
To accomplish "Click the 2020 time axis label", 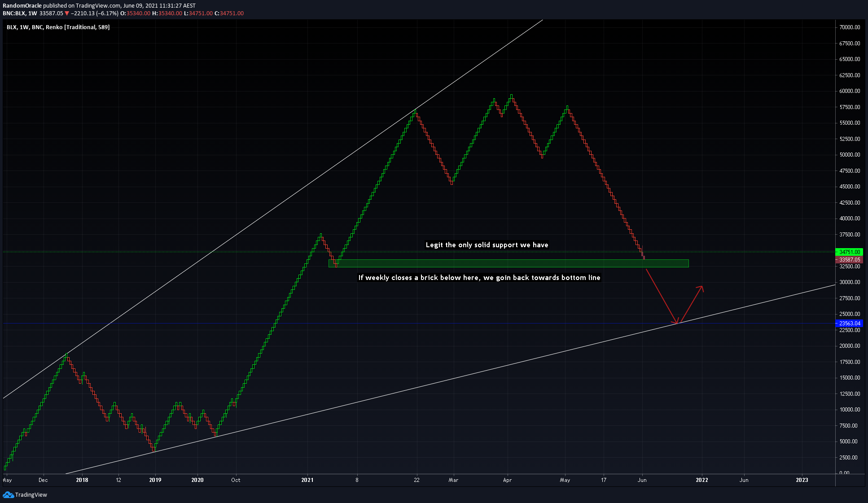I will click(197, 480).
